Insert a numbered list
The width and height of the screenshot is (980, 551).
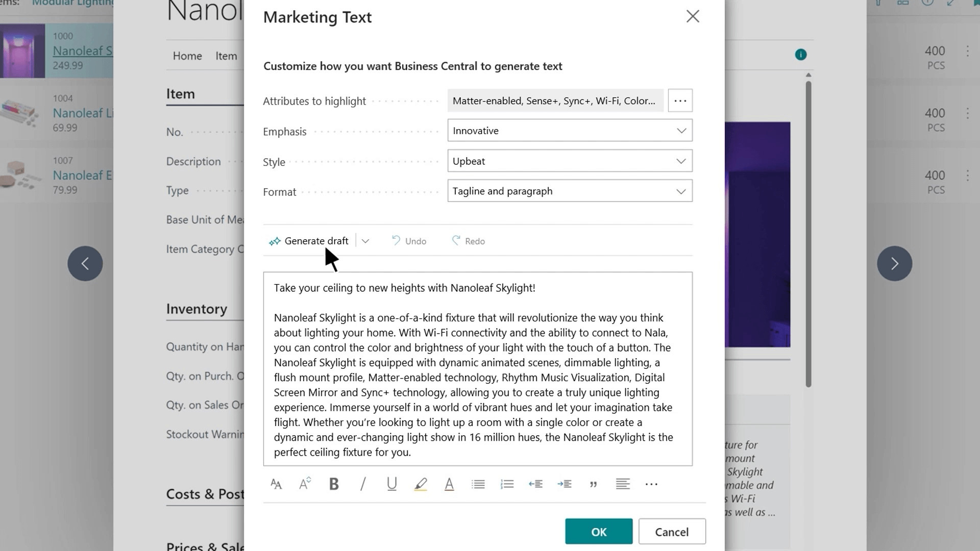[x=507, y=484]
